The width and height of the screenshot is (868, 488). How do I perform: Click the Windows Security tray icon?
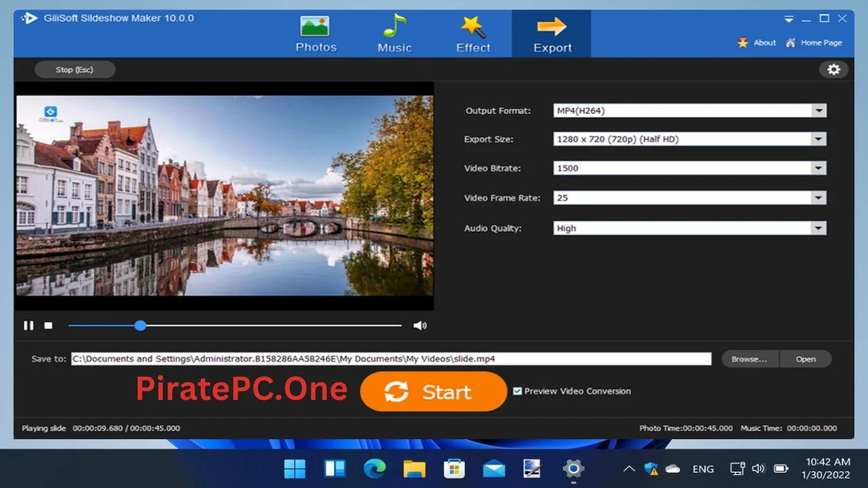[x=651, y=468]
